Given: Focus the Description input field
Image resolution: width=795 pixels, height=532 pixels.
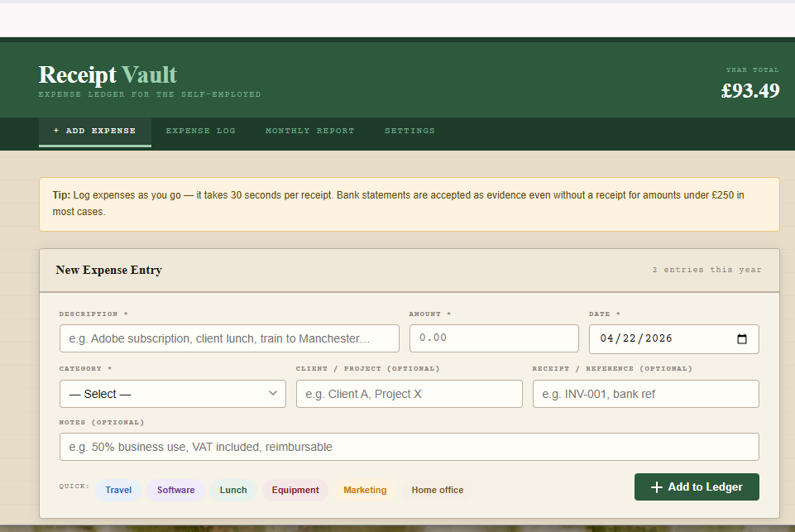Looking at the screenshot, I should point(229,338).
